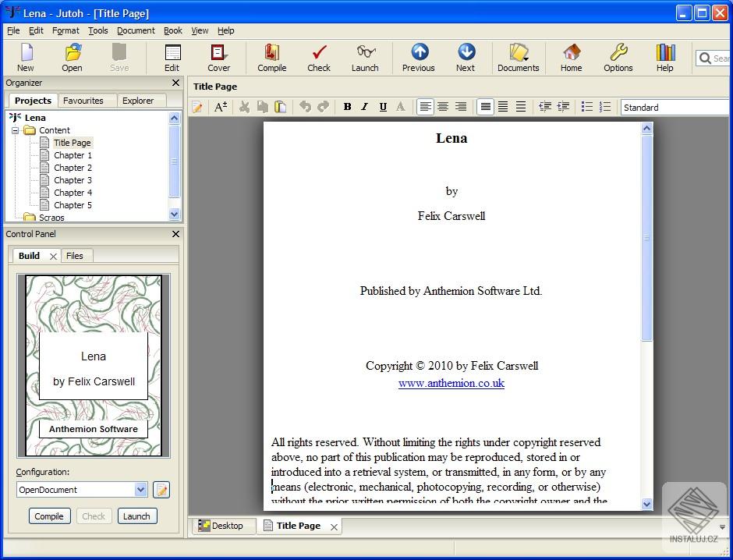Open the File menu

coord(13,30)
